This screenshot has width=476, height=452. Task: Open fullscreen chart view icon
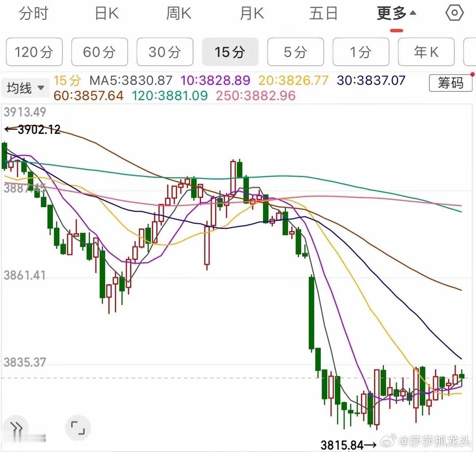78,427
